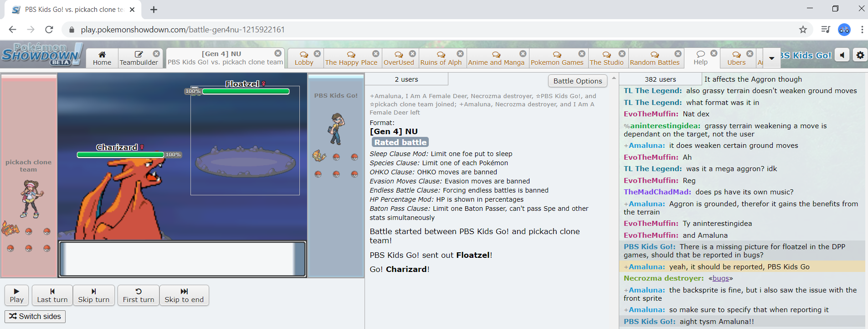Play the battle replay
This screenshot has width=868, height=329.
[16, 295]
